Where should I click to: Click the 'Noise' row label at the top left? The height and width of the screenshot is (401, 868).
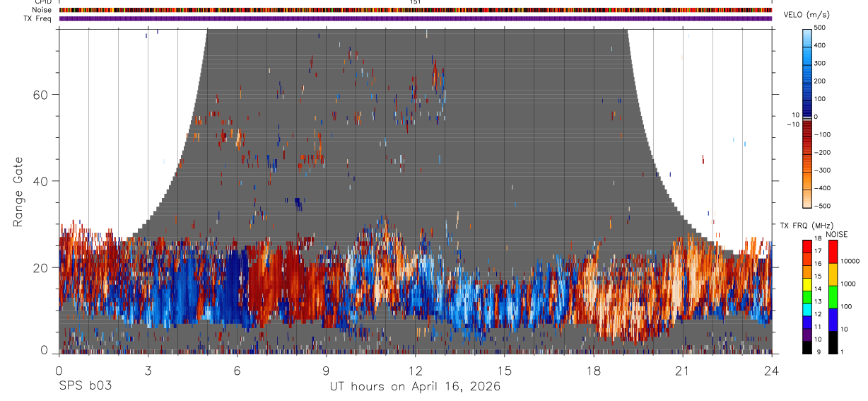click(x=42, y=10)
